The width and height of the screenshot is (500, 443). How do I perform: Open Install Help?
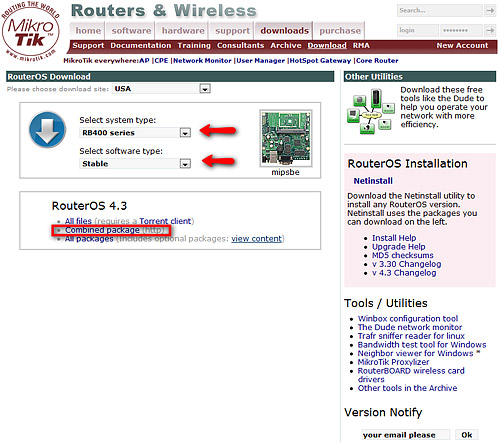(x=394, y=238)
